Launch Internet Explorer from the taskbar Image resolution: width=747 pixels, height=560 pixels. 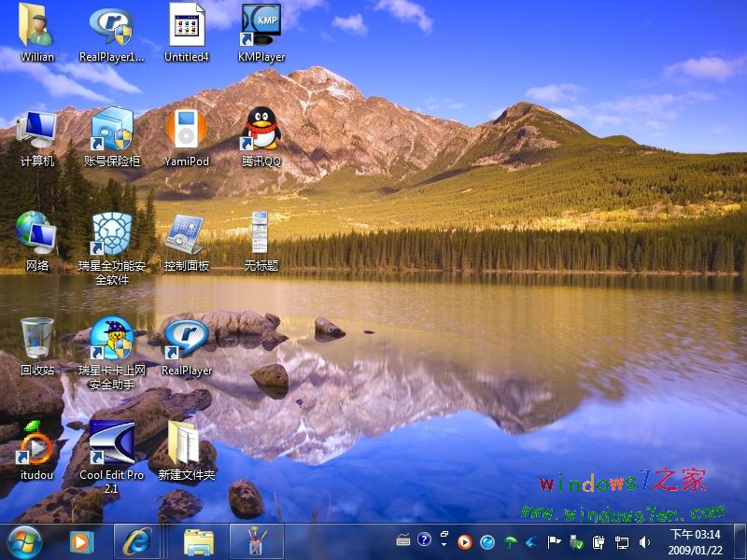(137, 541)
